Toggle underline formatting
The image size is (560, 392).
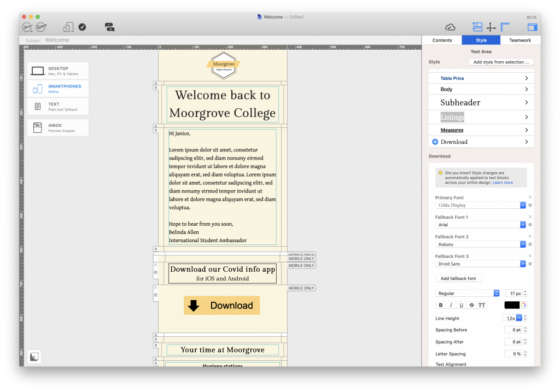462,305
